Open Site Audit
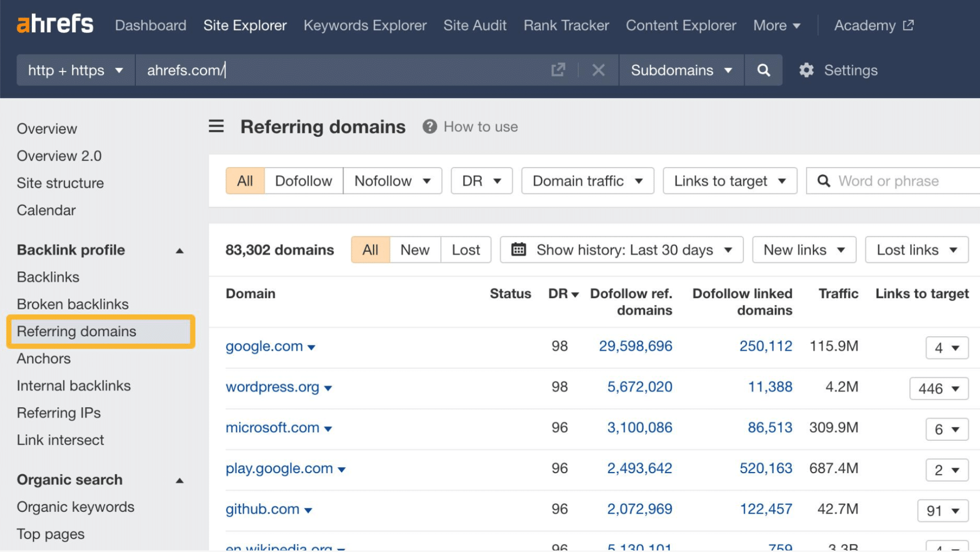This screenshot has height=552, width=980. pos(475,25)
